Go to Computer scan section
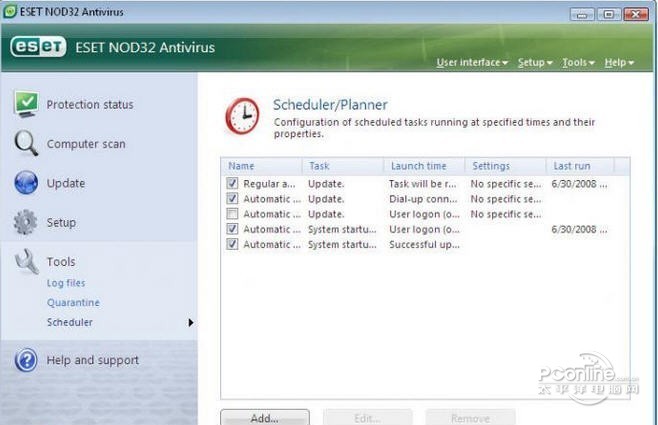 click(86, 144)
